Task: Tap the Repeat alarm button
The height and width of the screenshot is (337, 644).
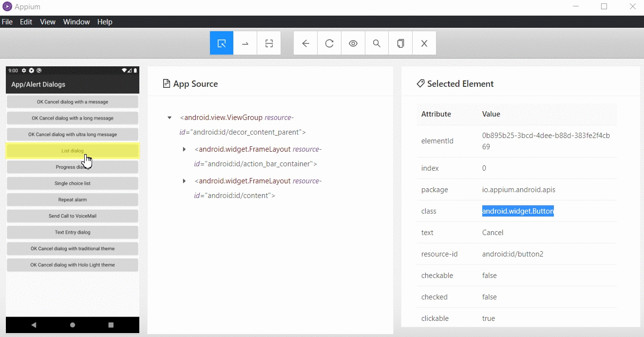Action: click(x=73, y=199)
